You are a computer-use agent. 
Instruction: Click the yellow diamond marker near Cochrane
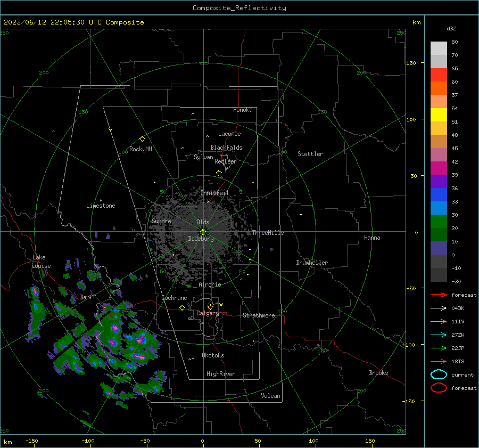point(182,308)
